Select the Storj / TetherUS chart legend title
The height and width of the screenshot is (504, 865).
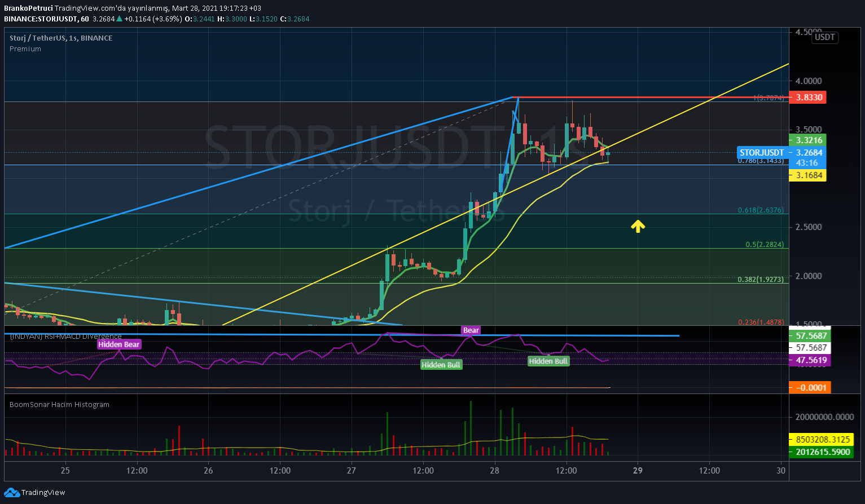pyautogui.click(x=61, y=38)
